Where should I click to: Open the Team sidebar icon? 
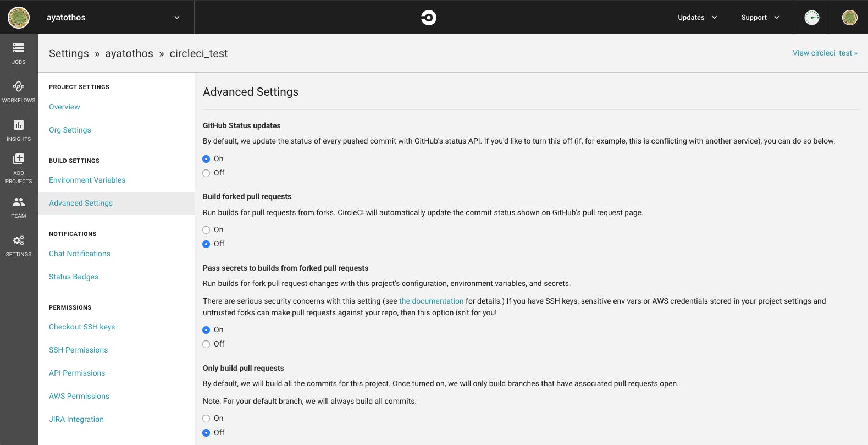(x=19, y=202)
